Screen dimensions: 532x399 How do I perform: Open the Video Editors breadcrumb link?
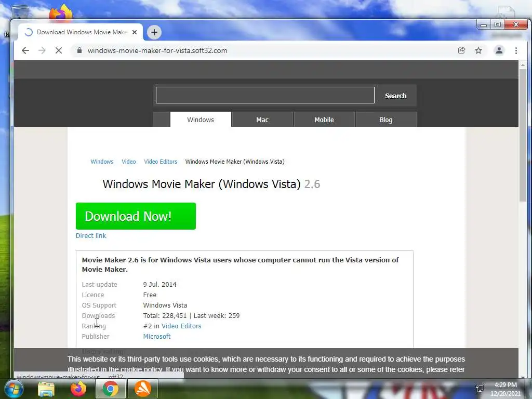click(161, 162)
